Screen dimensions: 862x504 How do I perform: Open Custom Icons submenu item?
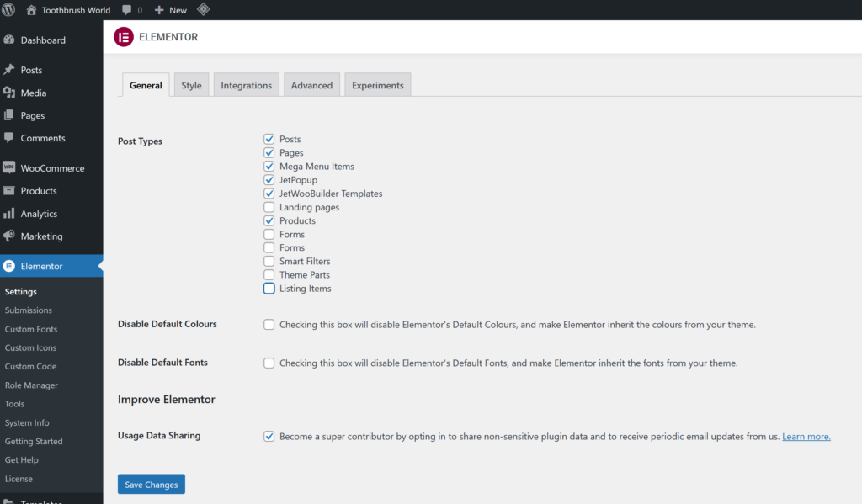31,347
